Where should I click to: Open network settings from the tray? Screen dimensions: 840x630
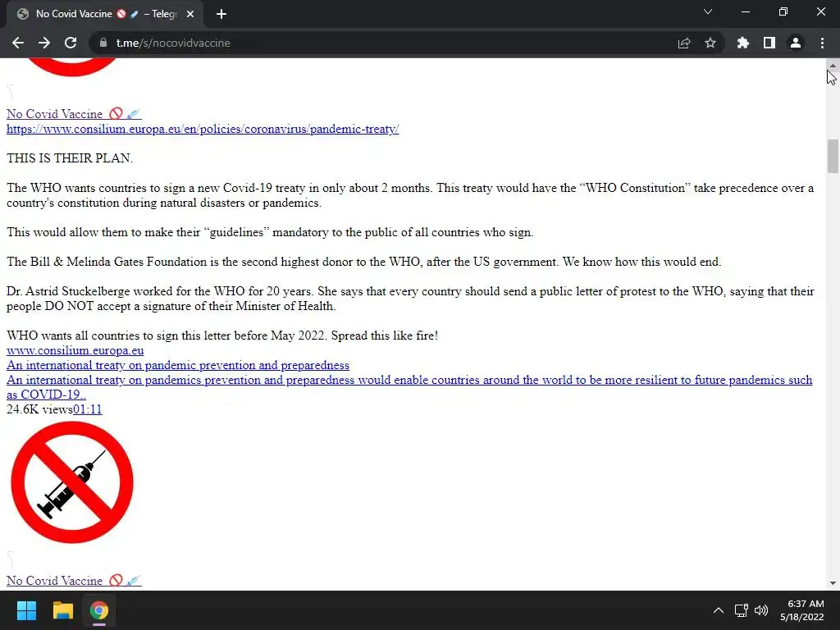click(x=742, y=610)
